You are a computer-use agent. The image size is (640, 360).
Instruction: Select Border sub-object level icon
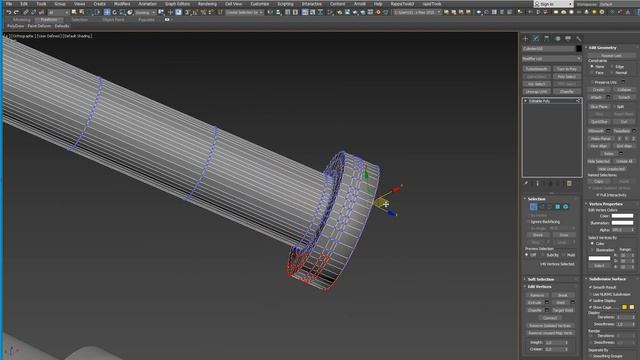pyautogui.click(x=549, y=207)
